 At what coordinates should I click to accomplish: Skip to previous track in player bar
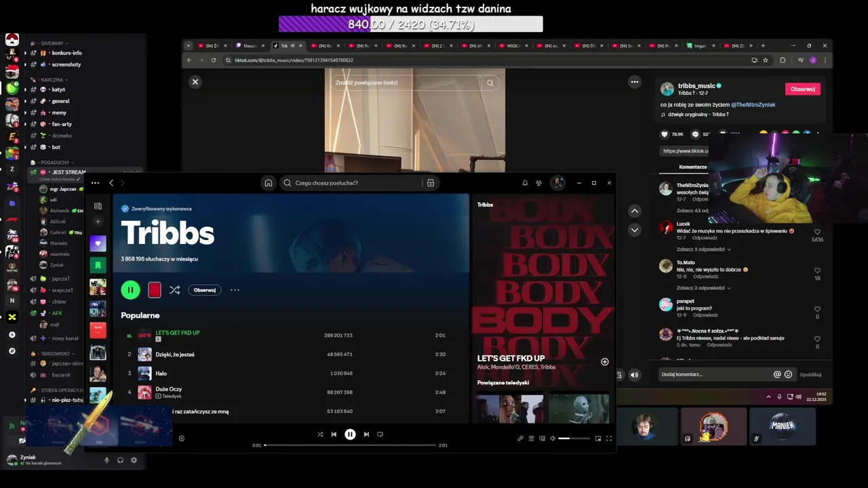click(x=334, y=434)
